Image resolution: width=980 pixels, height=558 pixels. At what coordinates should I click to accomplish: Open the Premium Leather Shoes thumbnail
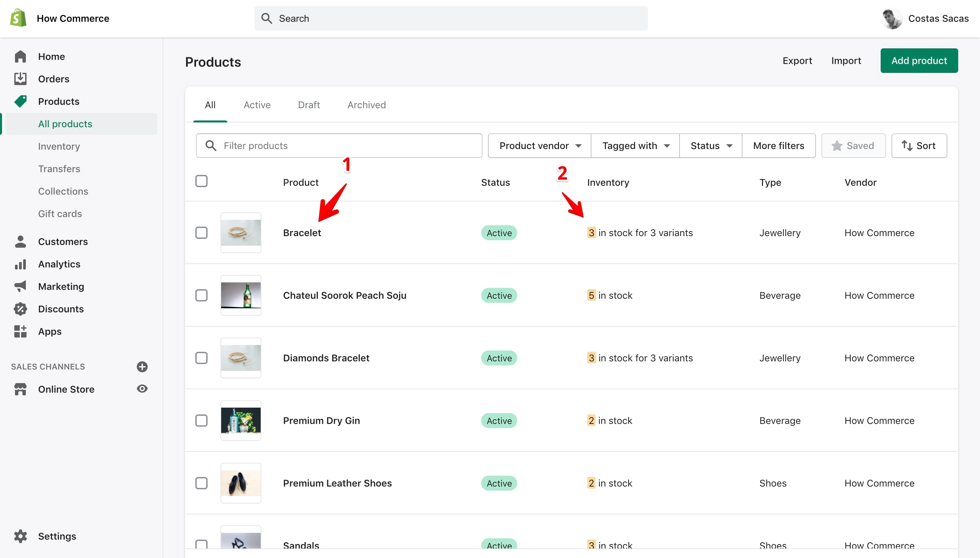pyautogui.click(x=241, y=483)
